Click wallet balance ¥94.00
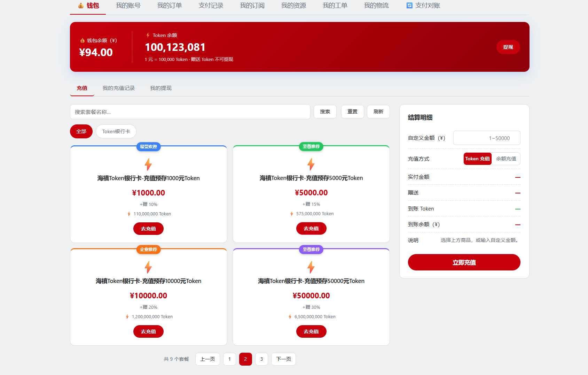The width and height of the screenshot is (588, 375). (96, 52)
